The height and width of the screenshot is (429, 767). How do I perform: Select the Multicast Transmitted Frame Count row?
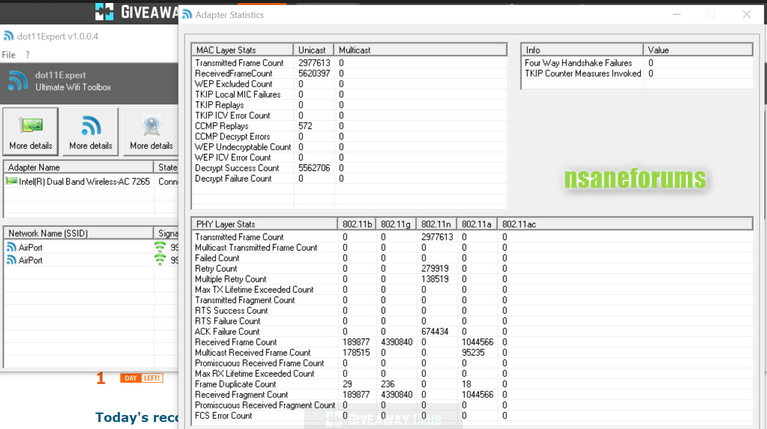472,248
